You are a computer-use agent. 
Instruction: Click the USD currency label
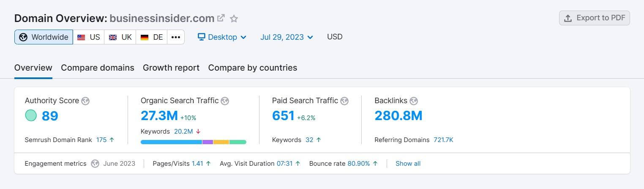[x=335, y=37]
